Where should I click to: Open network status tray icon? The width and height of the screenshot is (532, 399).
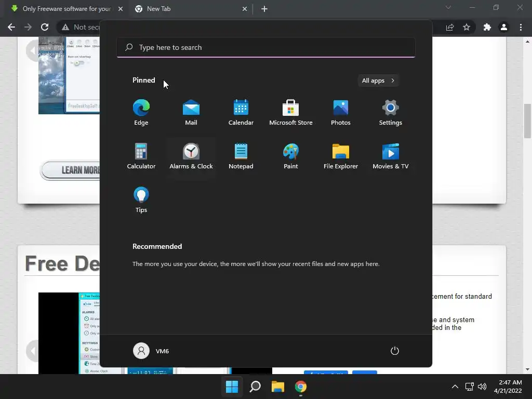[x=469, y=387]
